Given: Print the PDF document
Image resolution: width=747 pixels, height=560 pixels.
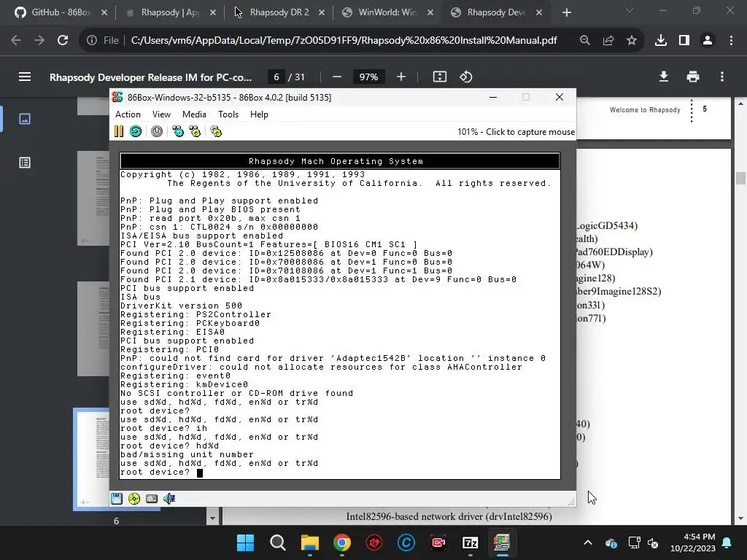Looking at the screenshot, I should coord(693,77).
